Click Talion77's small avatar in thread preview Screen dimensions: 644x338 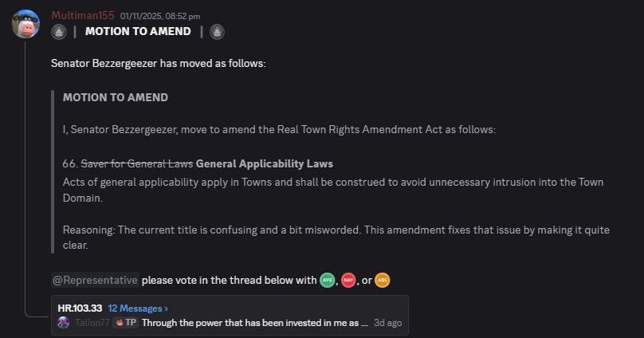64,323
